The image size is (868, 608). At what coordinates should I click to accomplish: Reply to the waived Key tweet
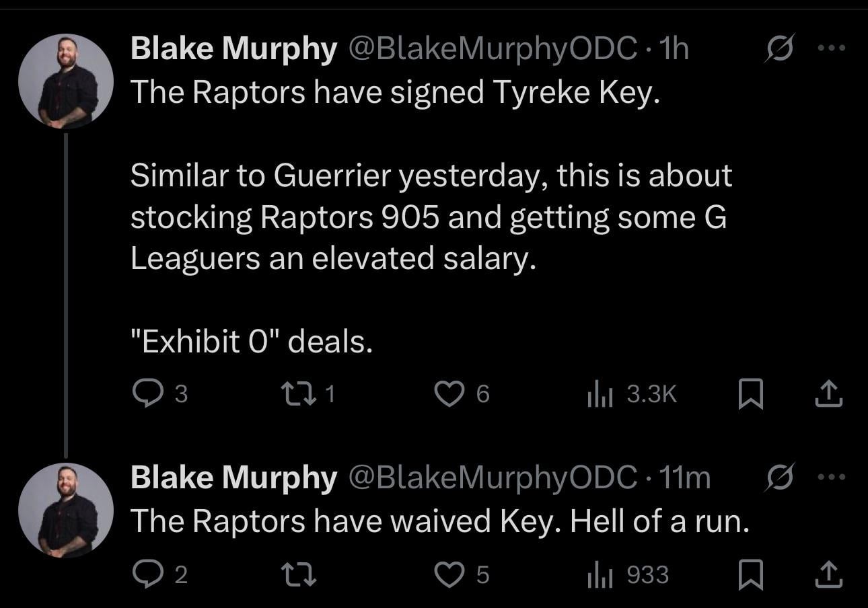click(149, 574)
